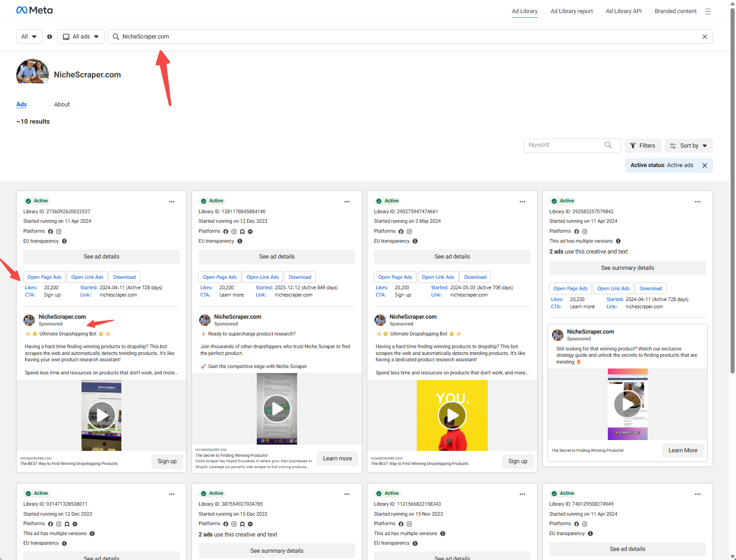Viewport: 736px width, 560px height.
Task: Click EU transparency info icon on ad 2736092620022537
Action: point(64,241)
